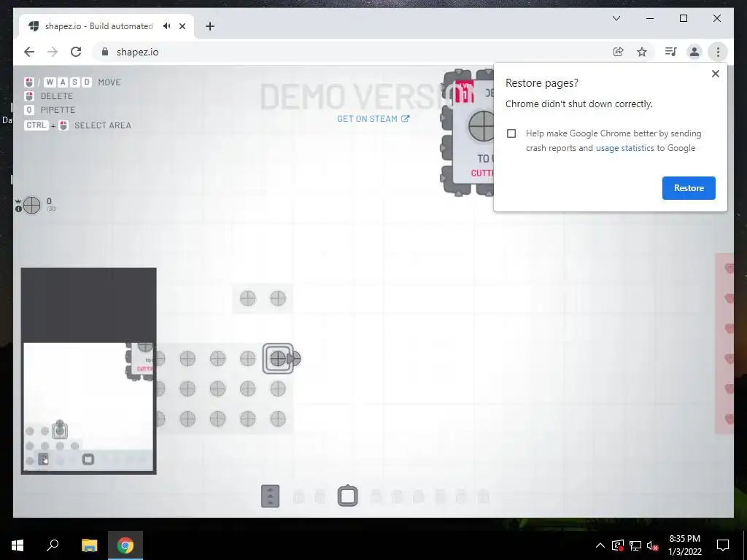747x560 pixels.
Task: Click the left circle in the two-circle patch
Action: 248,298
